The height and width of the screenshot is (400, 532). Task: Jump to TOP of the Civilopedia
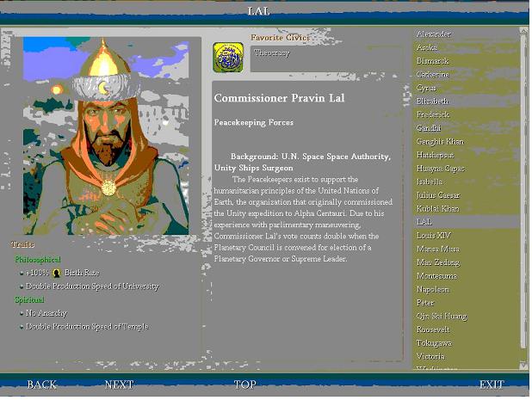(245, 385)
